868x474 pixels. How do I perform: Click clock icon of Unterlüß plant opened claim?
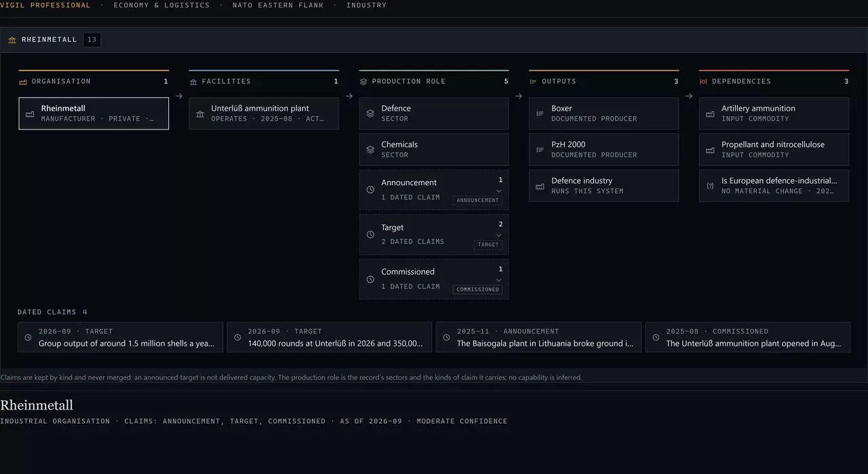[656, 338]
